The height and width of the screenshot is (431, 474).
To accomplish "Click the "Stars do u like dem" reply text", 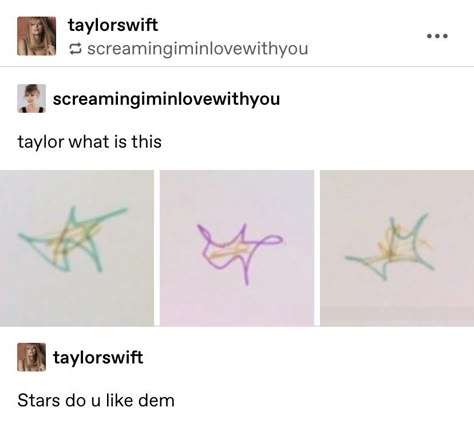I will [x=96, y=400].
